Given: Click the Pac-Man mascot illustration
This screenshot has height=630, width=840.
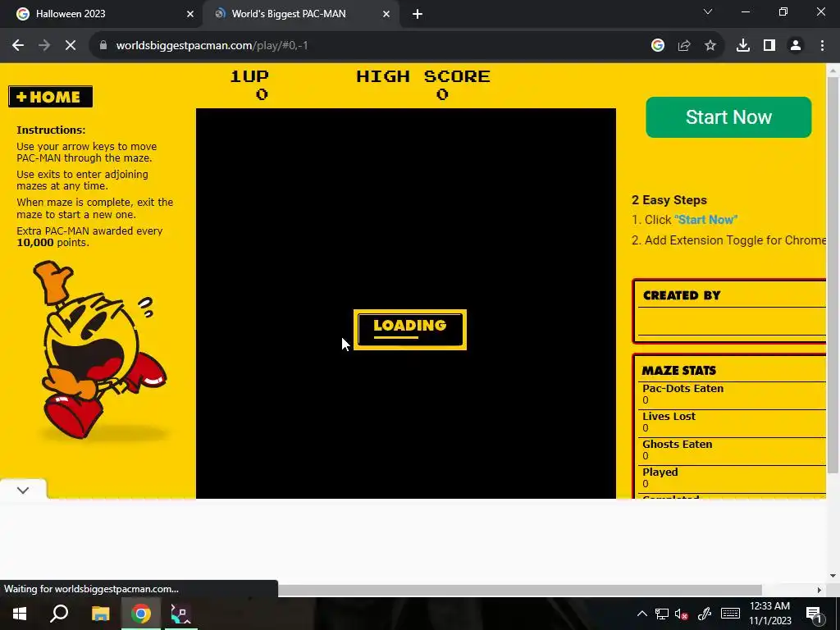Looking at the screenshot, I should [100, 349].
